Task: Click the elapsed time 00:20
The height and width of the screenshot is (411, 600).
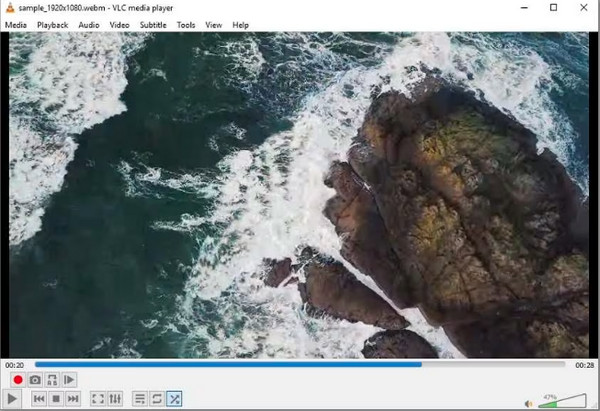Action: coord(14,365)
